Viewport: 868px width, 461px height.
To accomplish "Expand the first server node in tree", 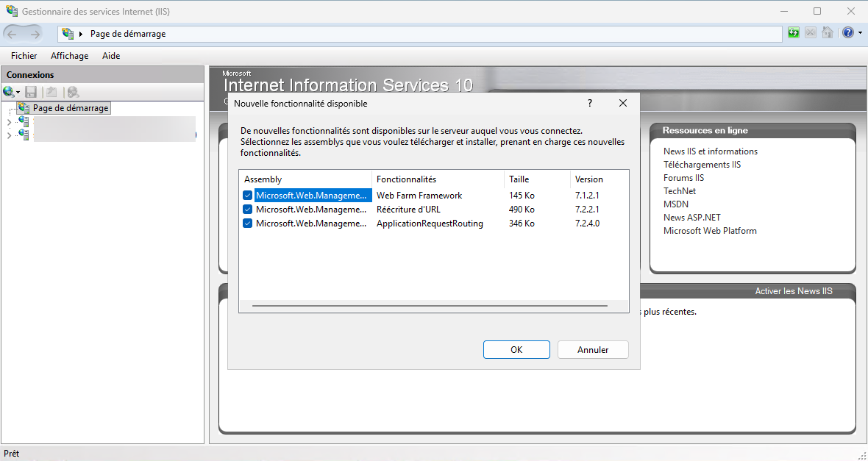I will pyautogui.click(x=9, y=122).
